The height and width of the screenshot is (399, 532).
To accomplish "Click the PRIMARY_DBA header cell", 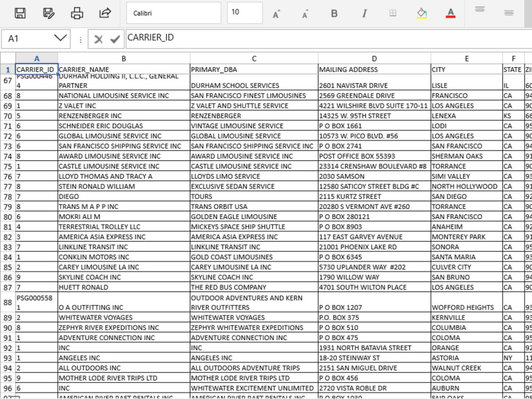I will click(x=254, y=69).
